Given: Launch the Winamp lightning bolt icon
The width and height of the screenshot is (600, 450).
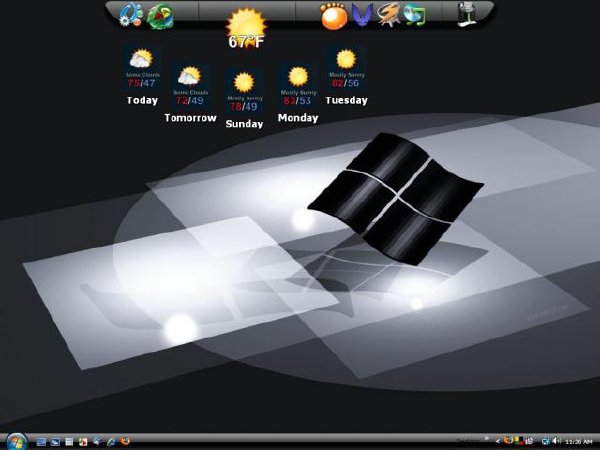Looking at the screenshot, I should pyautogui.click(x=388, y=15).
